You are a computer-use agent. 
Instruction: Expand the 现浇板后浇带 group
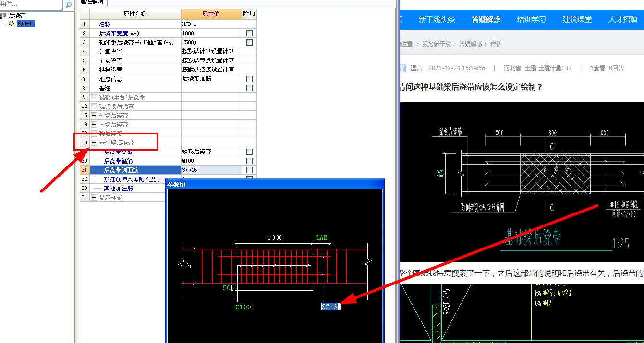pos(94,106)
